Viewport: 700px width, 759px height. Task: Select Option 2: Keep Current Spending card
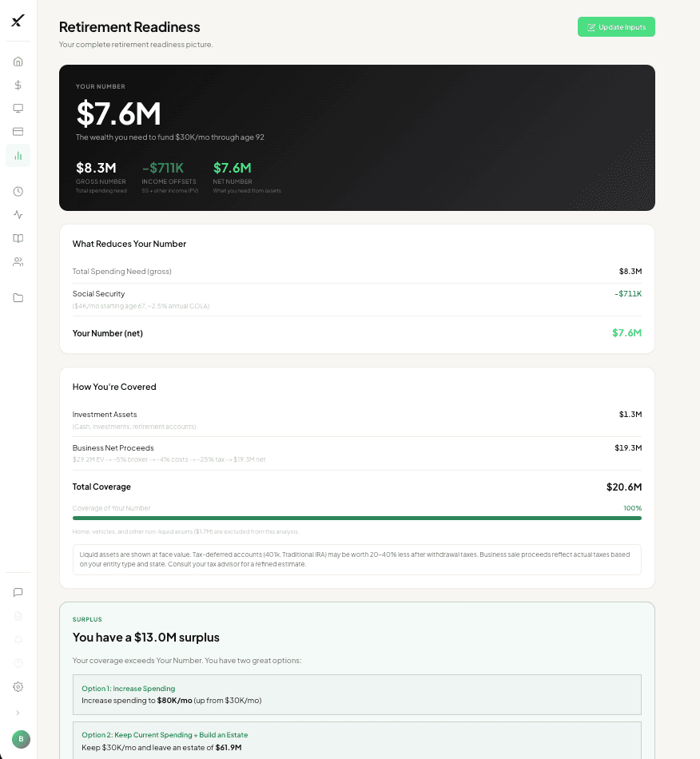(x=356, y=741)
